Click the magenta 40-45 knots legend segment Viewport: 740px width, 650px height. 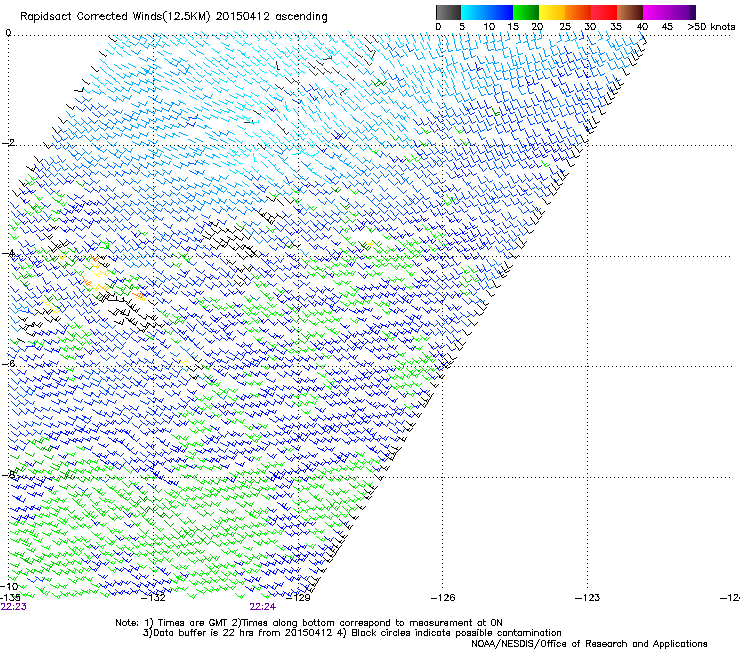pyautogui.click(x=656, y=12)
